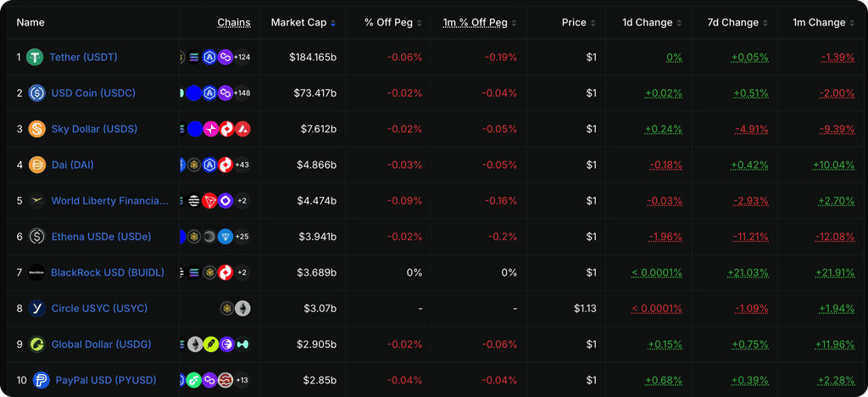Screen dimensions: 868x397
Task: Open the Circle USYC (USYC) link
Action: click(x=100, y=309)
